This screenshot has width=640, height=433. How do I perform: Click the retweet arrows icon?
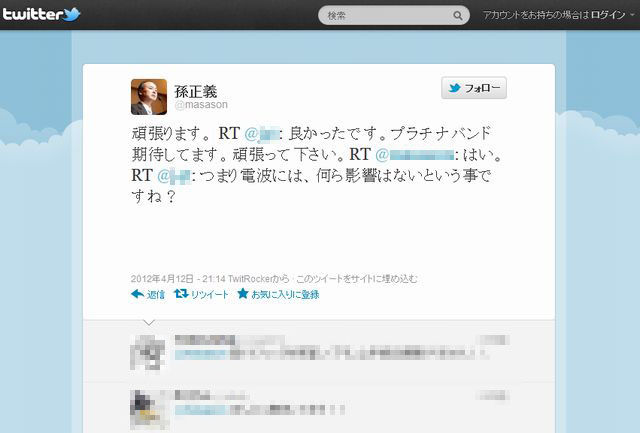point(181,293)
